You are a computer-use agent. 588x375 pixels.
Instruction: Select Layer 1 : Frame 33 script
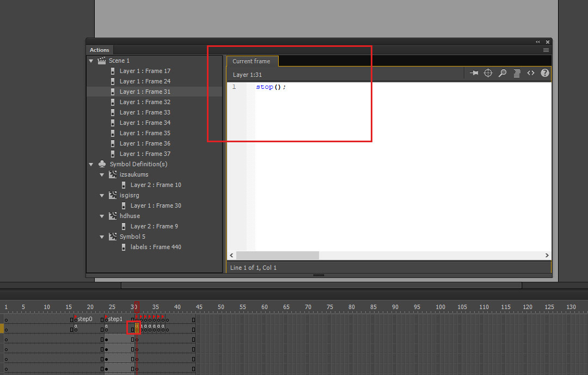coord(145,112)
